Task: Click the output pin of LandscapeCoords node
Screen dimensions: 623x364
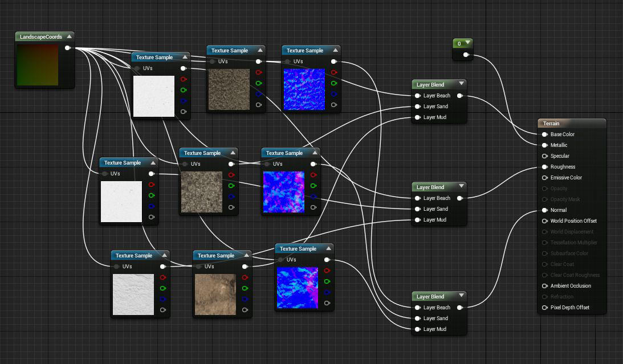Action: (68, 48)
